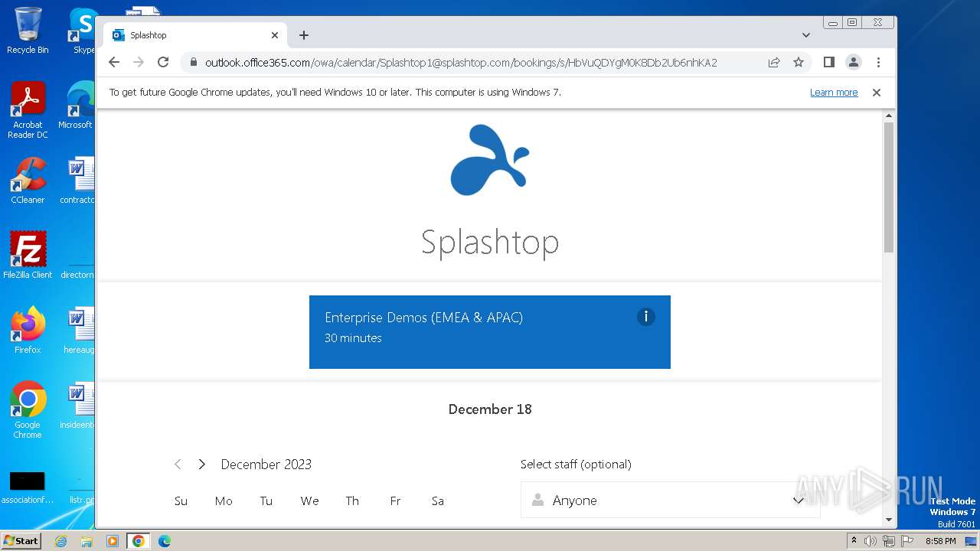Image resolution: width=980 pixels, height=551 pixels.
Task: Open a new tab with the plus button
Action: click(304, 35)
